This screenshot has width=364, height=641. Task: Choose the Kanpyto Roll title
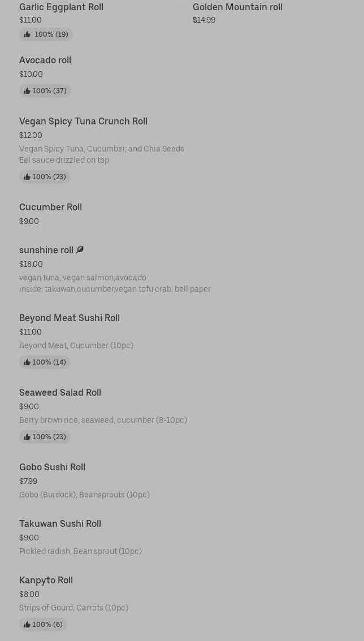tap(46, 580)
